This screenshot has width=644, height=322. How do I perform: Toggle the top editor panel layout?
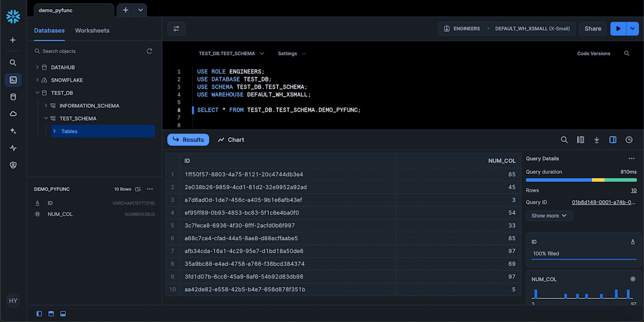click(x=51, y=313)
